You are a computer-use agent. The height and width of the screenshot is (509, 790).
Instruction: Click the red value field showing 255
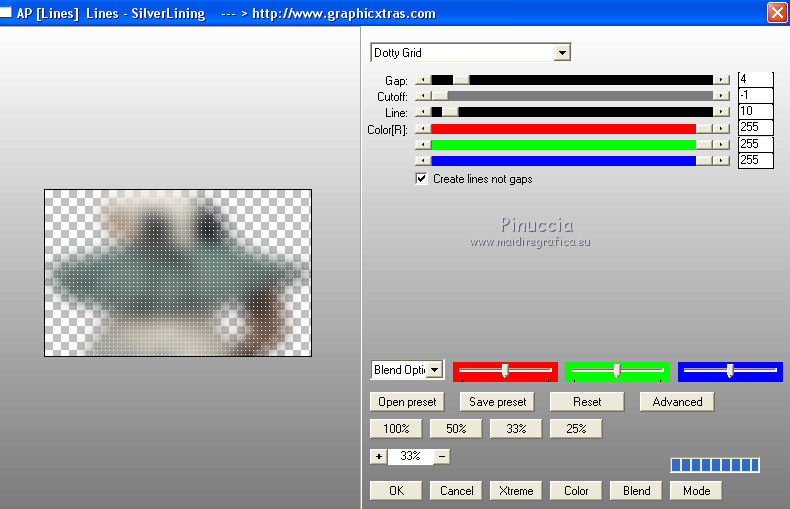[x=755, y=128]
